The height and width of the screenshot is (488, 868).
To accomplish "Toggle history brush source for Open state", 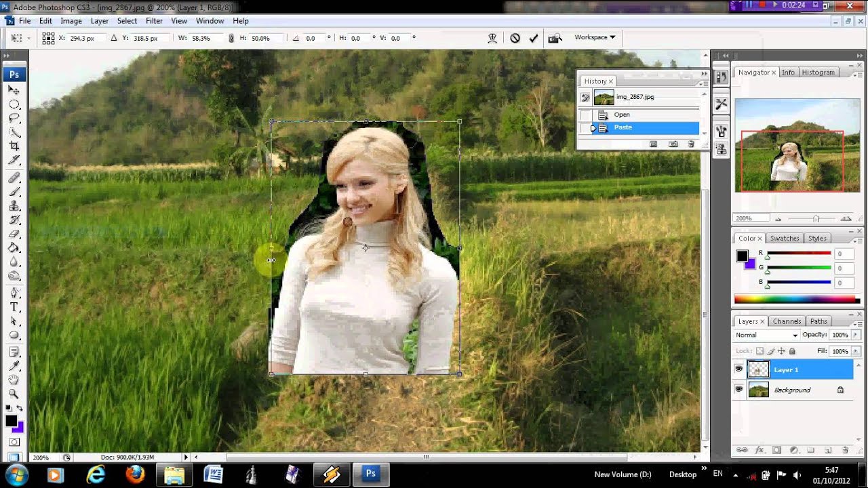I will (x=586, y=115).
